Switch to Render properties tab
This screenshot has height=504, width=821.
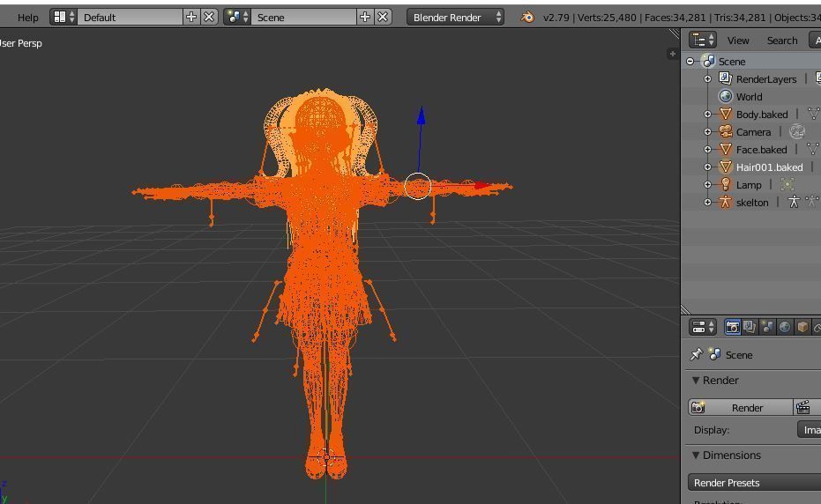(732, 327)
